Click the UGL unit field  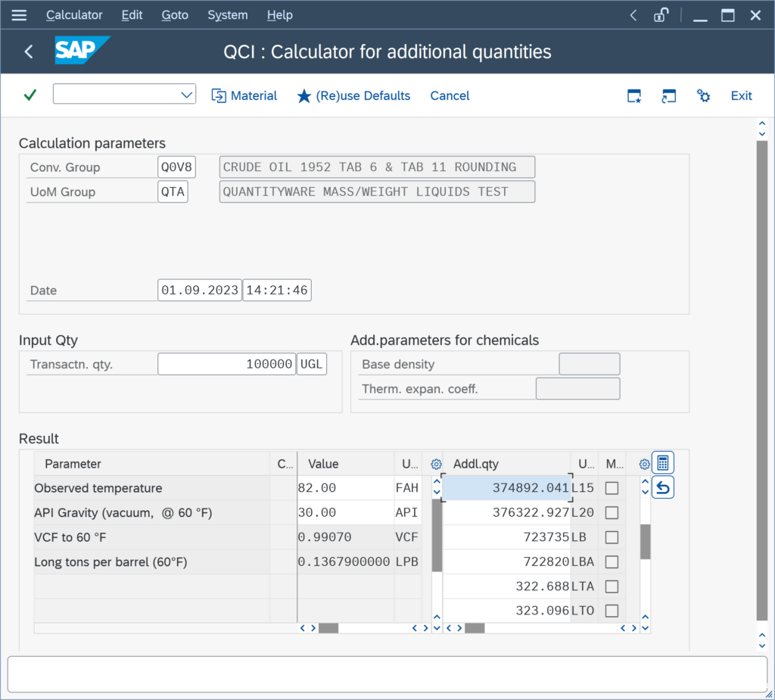point(311,364)
